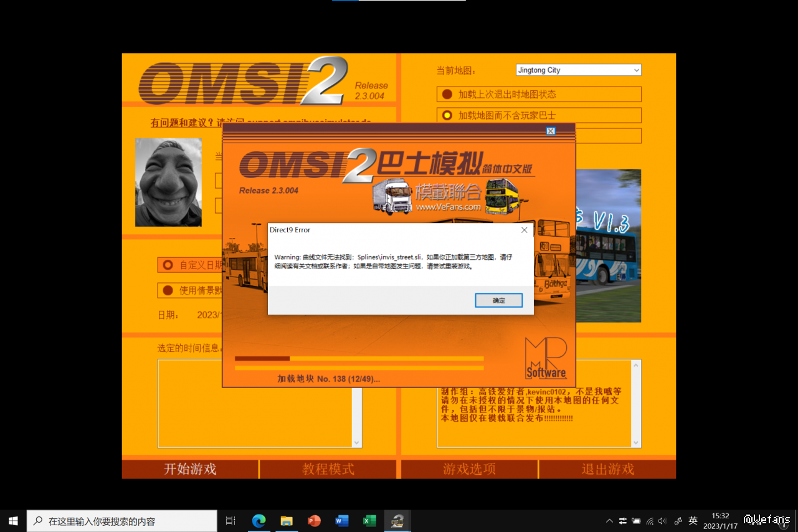The width and height of the screenshot is (798, 532).
Task: Click the map loading progress bar
Action: (x=359, y=359)
